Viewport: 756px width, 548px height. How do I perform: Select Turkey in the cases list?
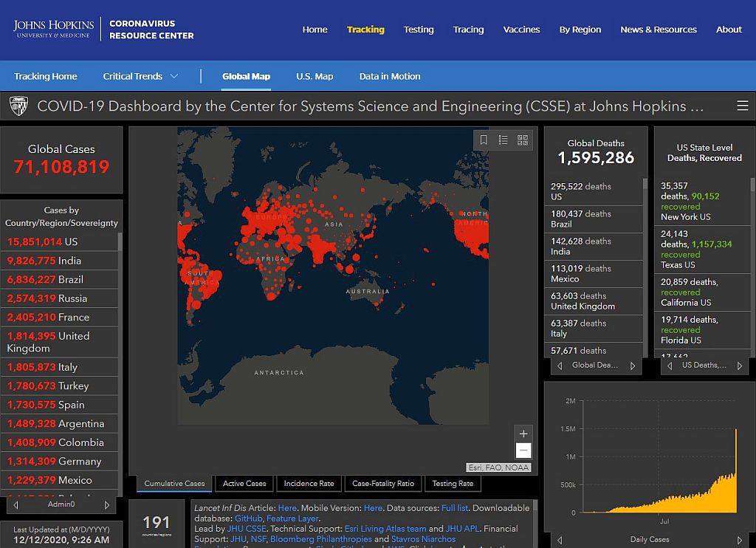pyautogui.click(x=59, y=386)
